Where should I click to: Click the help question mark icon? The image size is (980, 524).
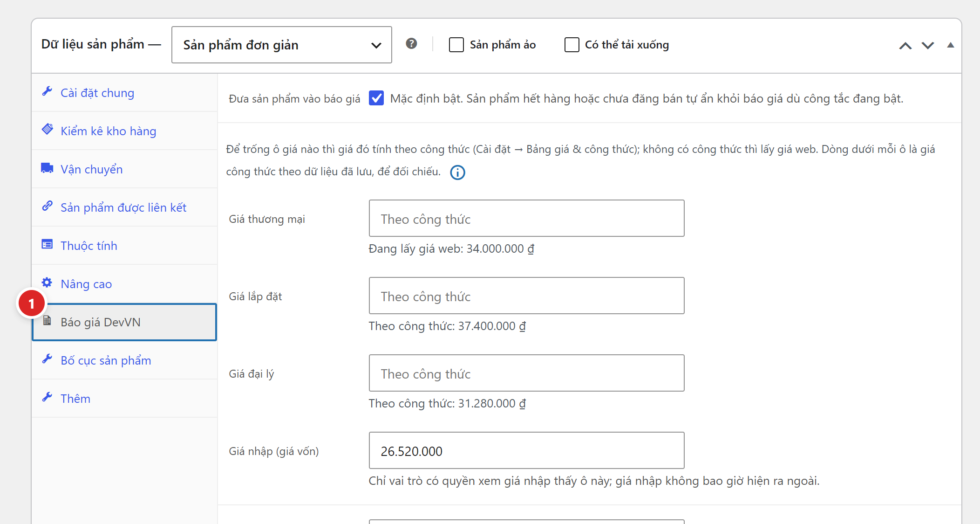(x=411, y=44)
